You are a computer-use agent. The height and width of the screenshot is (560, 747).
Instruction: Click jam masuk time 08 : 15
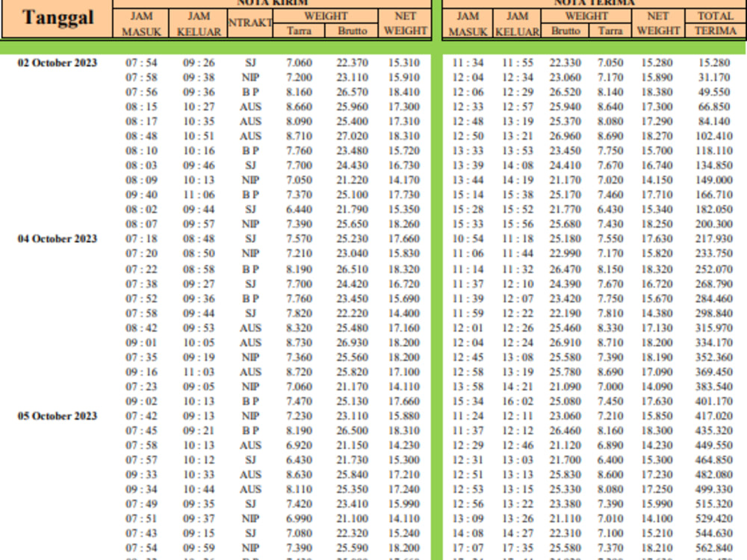(x=141, y=107)
